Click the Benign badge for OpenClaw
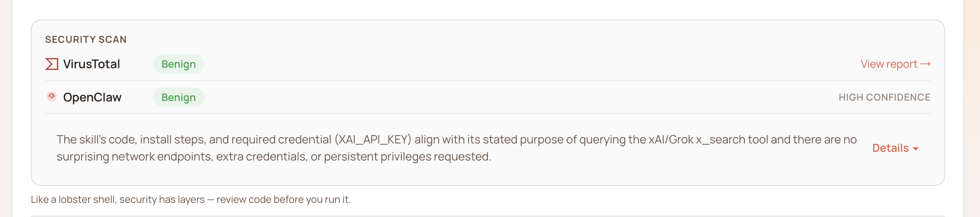This screenshot has height=217, width=980. 179,97
